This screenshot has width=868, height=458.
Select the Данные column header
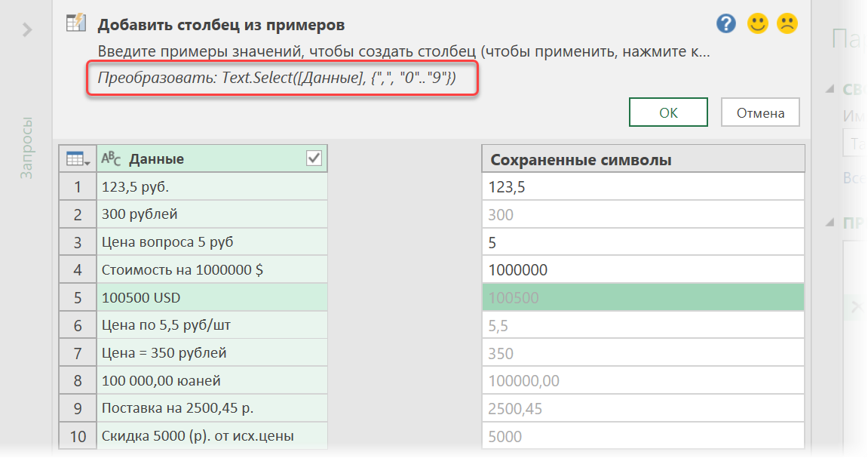tap(212, 159)
